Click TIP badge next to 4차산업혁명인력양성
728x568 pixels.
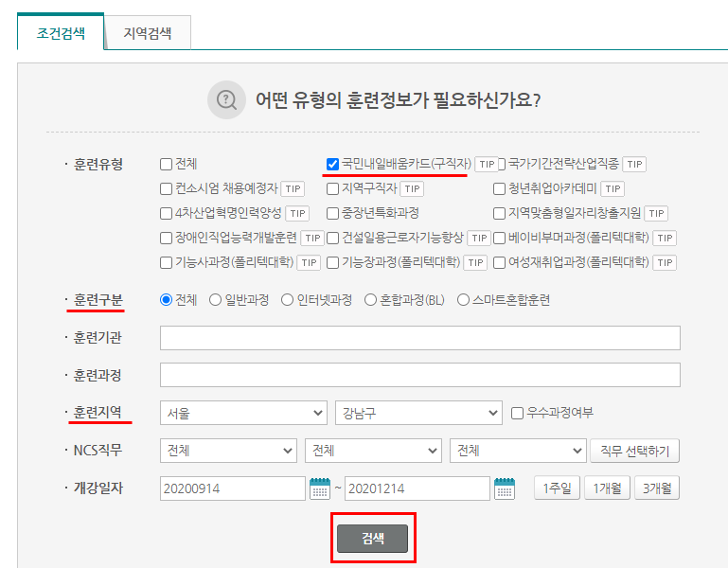coord(297,213)
